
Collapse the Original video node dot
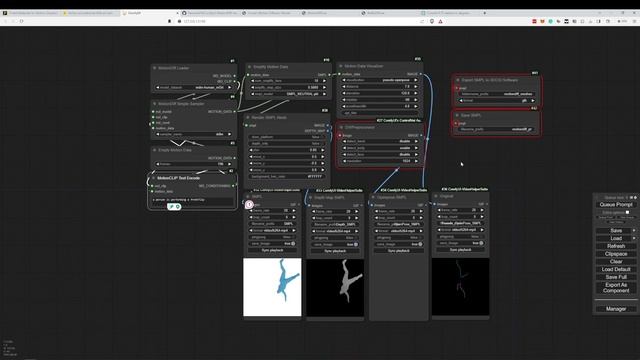(436, 196)
